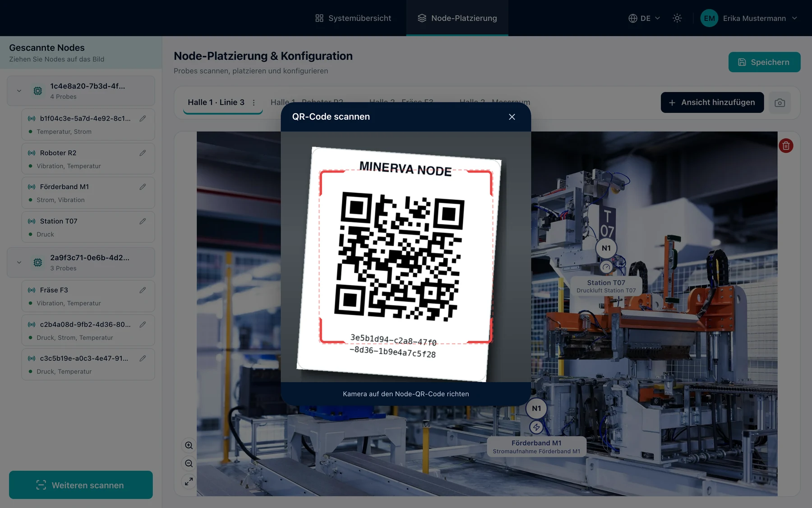The height and width of the screenshot is (508, 812).
Task: Click Weiteren scannen button
Action: (x=81, y=485)
